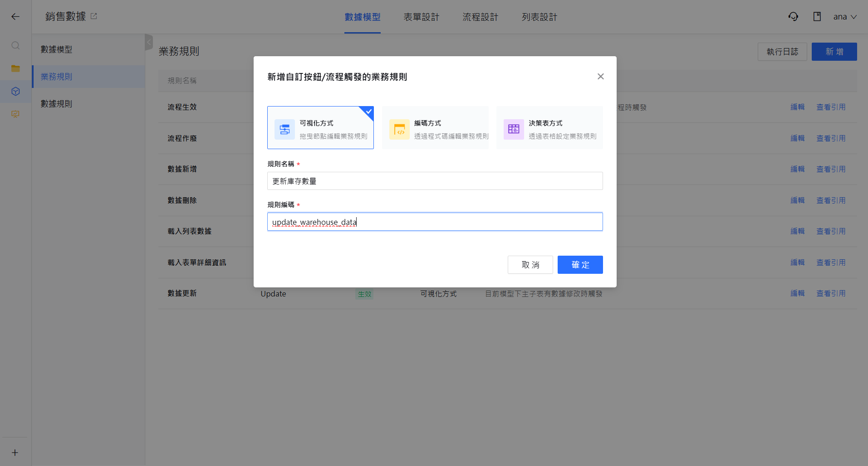The image size is (868, 466).
Task: Click 查看引用 for 數據刪除 row
Action: 831,200
